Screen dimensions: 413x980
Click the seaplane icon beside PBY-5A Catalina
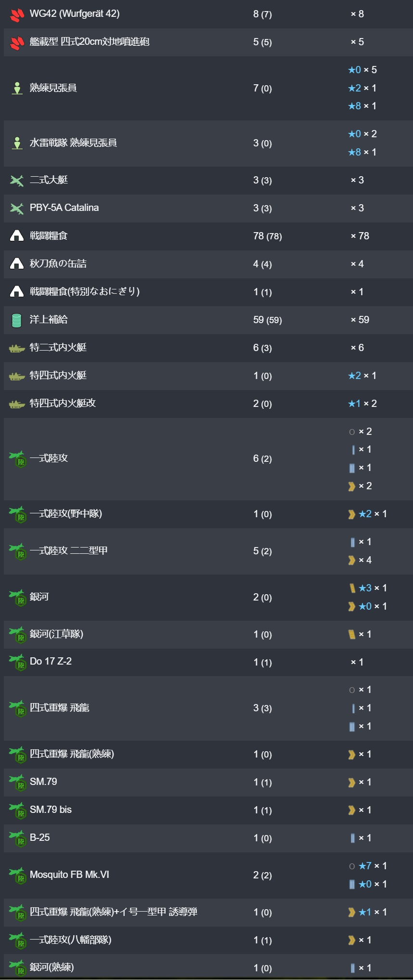pos(17,209)
